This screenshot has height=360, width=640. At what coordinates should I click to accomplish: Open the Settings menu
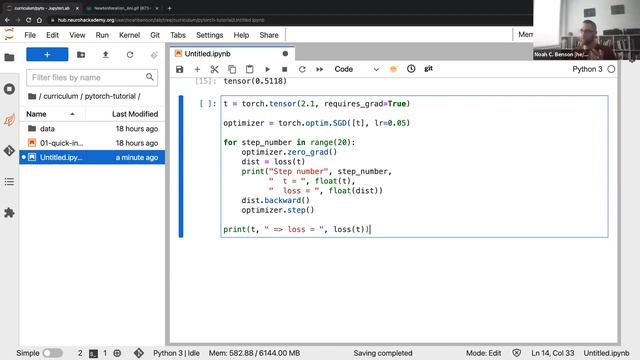pos(209,35)
